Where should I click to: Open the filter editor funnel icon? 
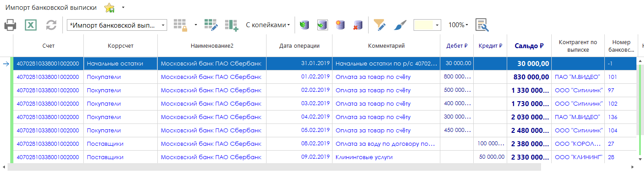[379, 25]
